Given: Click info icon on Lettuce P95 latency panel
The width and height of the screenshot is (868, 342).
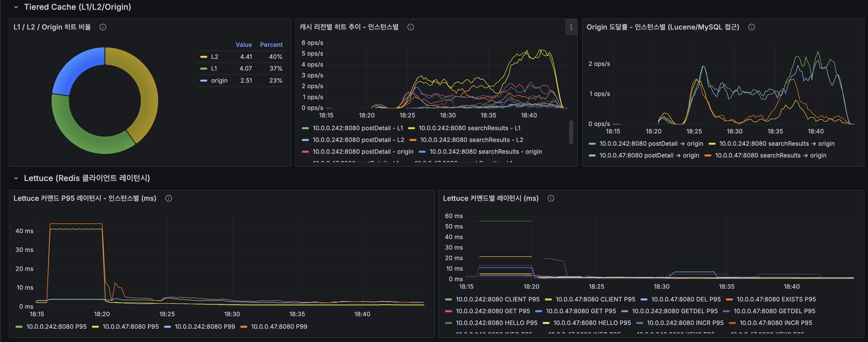Looking at the screenshot, I should pyautogui.click(x=168, y=198).
